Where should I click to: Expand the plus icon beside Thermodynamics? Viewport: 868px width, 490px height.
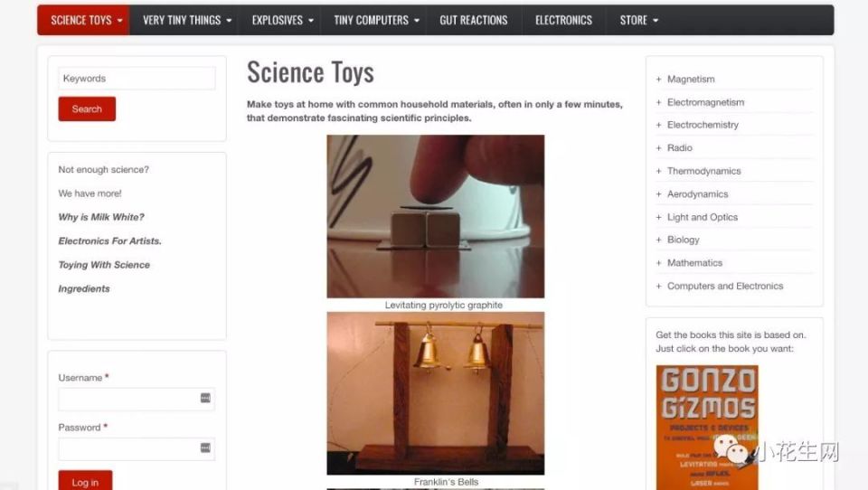(659, 171)
